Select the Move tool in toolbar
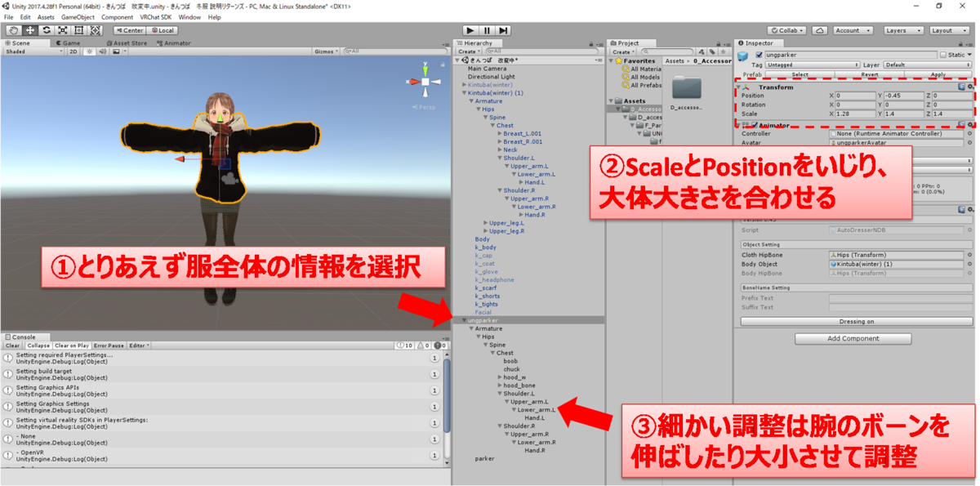This screenshot has height=486, width=980. click(30, 30)
